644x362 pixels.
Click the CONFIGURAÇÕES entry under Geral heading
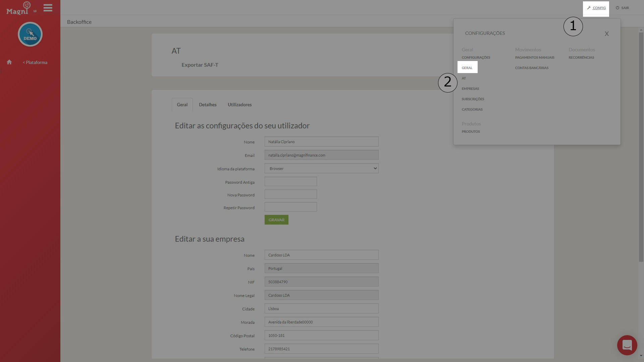pos(476,58)
